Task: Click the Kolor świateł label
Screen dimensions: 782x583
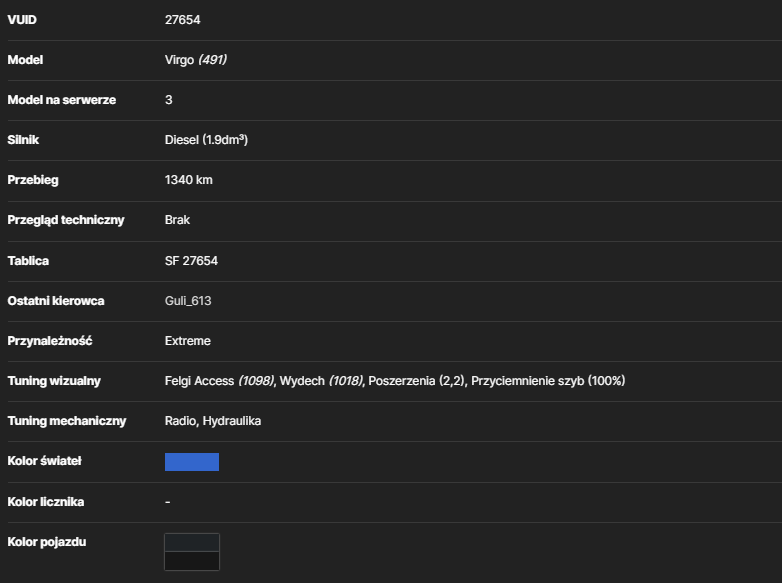Action: (44, 461)
